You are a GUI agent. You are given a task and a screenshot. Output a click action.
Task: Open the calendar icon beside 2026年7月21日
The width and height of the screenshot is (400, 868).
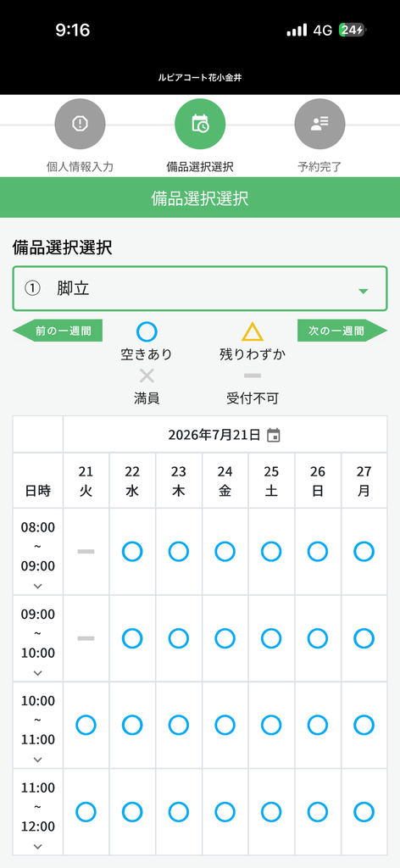coord(274,435)
